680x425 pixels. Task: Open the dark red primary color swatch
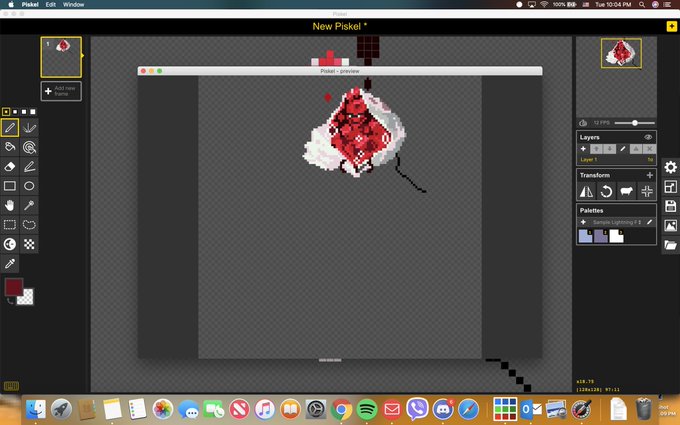coord(13,287)
